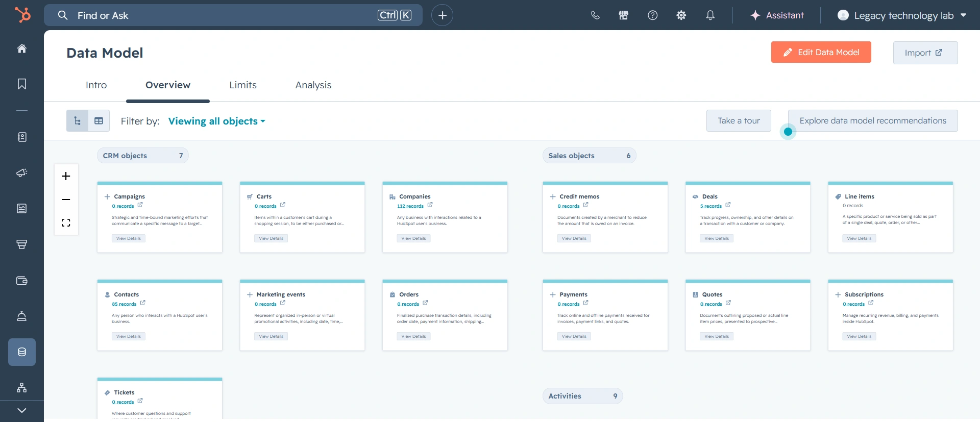Click View Details on Campaigns card

click(129, 238)
